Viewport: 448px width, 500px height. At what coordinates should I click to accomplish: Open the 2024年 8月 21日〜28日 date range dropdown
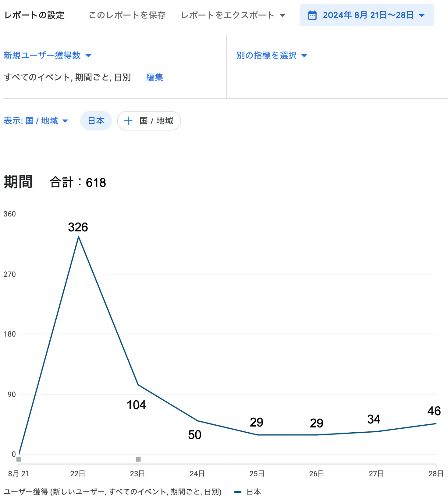click(367, 15)
